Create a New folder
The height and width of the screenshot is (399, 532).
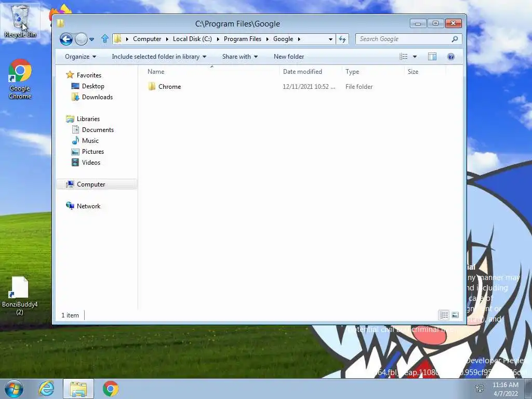point(289,57)
